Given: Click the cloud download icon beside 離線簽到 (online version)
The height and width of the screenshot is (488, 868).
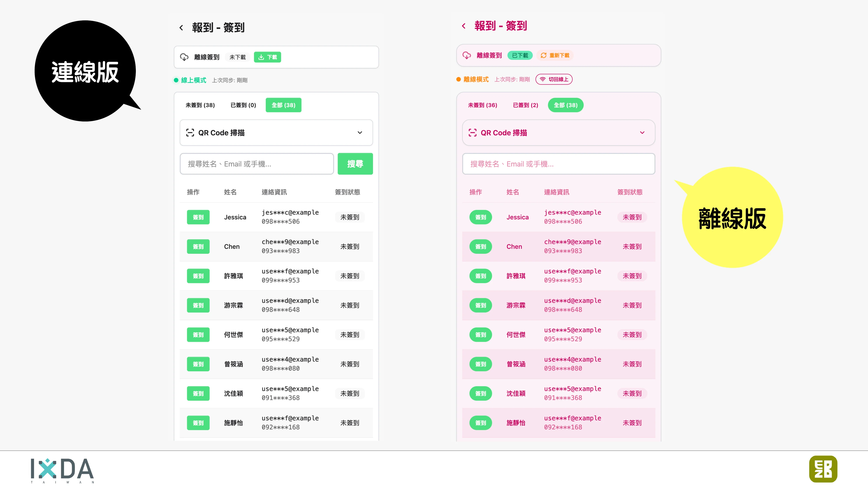Looking at the screenshot, I should tap(184, 57).
